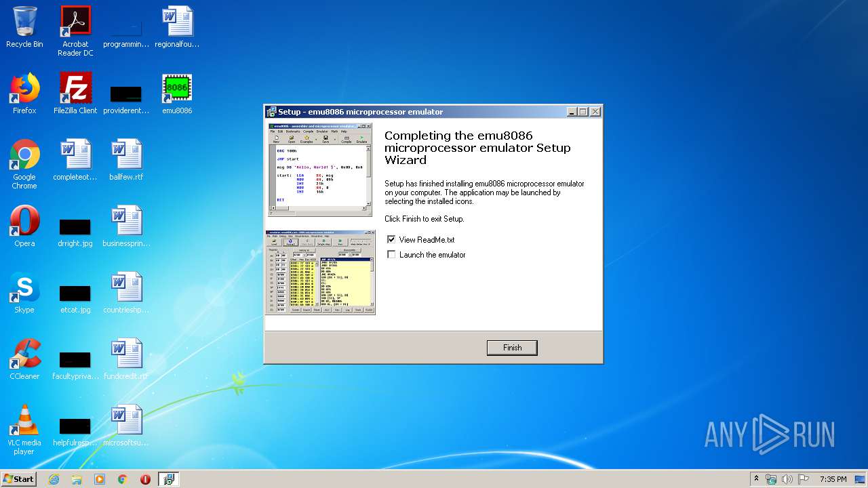Image resolution: width=868 pixels, height=488 pixels.
Task: Select microsoftsu... Word document
Action: 126,426
